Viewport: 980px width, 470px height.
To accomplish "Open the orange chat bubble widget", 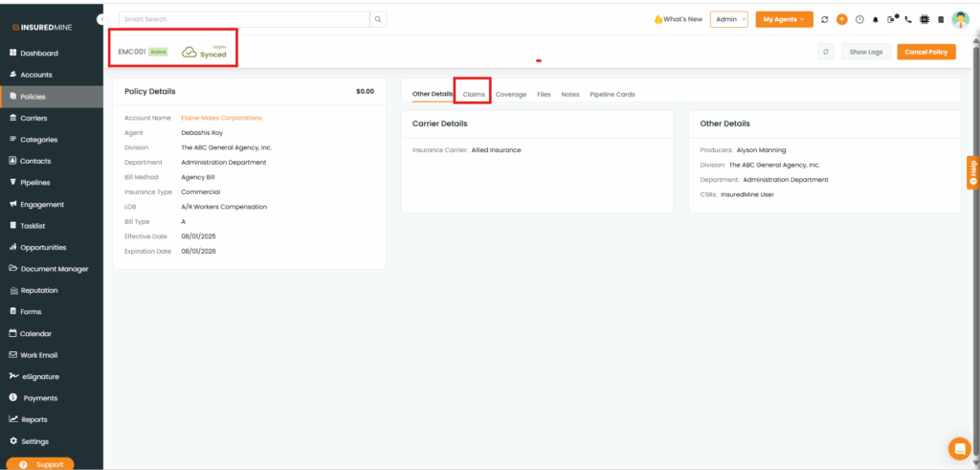I will click(x=958, y=448).
